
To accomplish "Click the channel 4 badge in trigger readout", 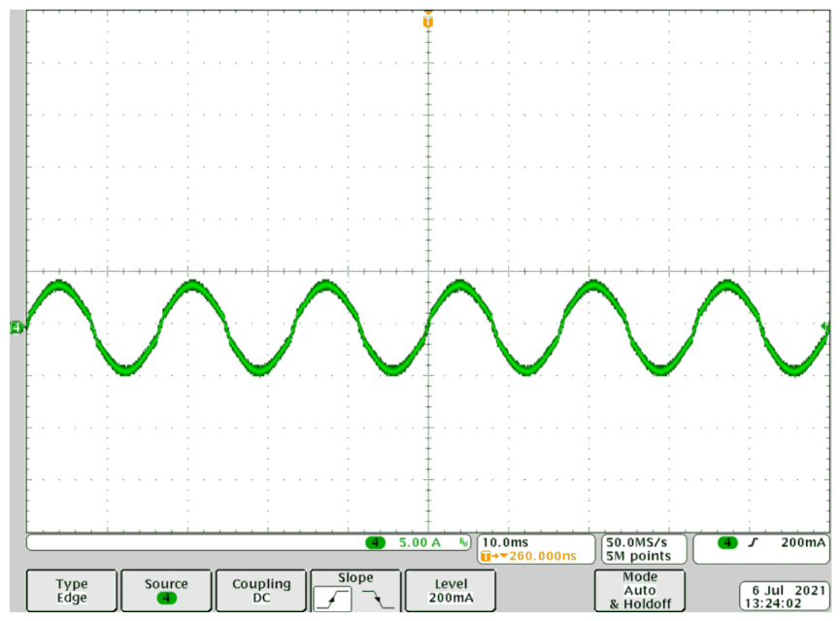I will [x=727, y=542].
